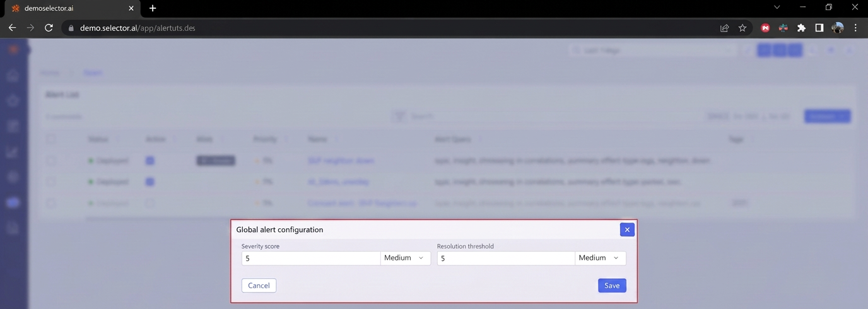Viewport: 868px width, 309px height.
Task: Open the Chrome three-dot menu
Action: click(x=855, y=28)
